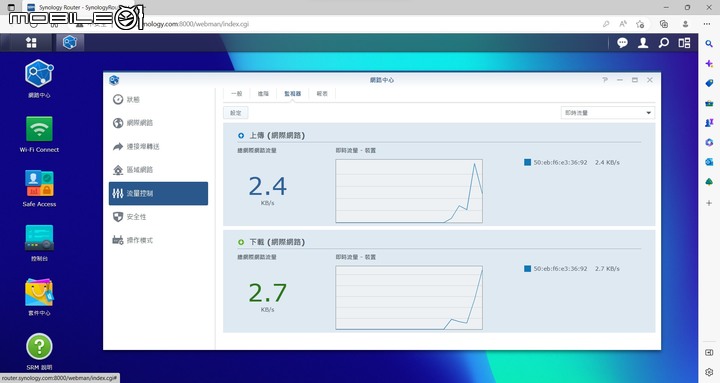Add page to favorites star icon

[x=640, y=24]
